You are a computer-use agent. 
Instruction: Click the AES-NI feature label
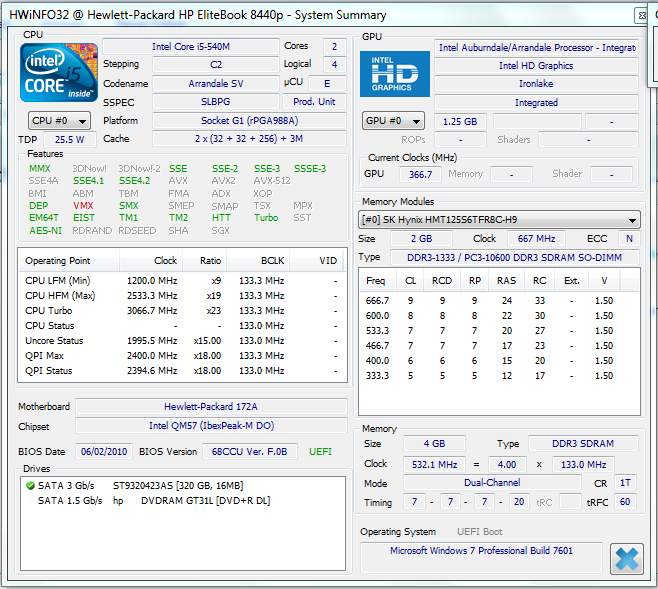[x=45, y=231]
